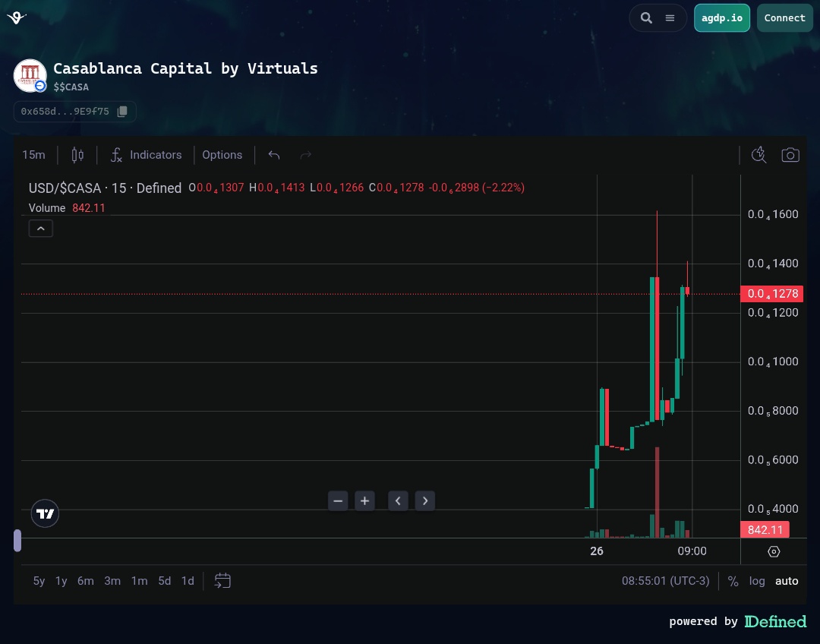820x644 pixels.
Task: Open the chart Options menu
Action: [222, 155]
